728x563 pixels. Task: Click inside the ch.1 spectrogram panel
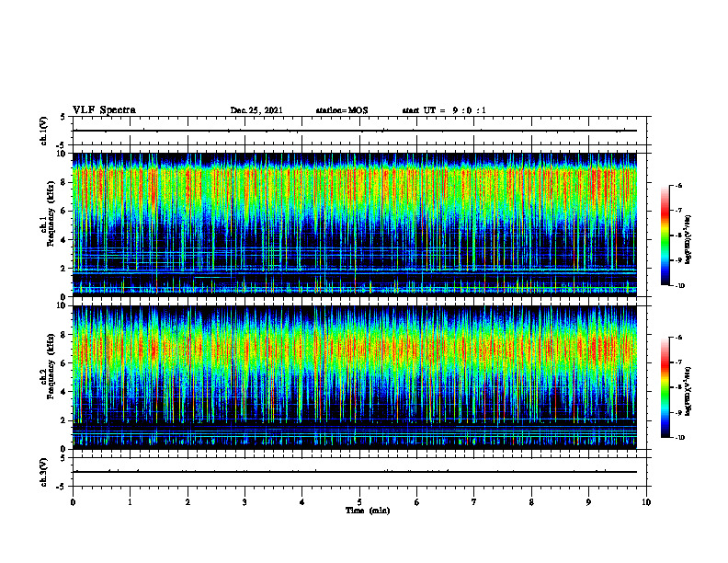coord(355,224)
